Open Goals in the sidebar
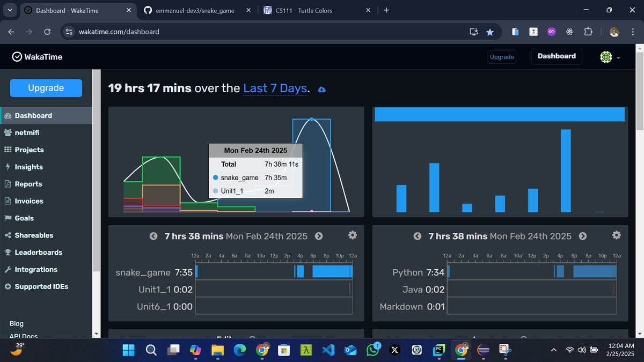The height and width of the screenshot is (362, 644). coord(24,218)
